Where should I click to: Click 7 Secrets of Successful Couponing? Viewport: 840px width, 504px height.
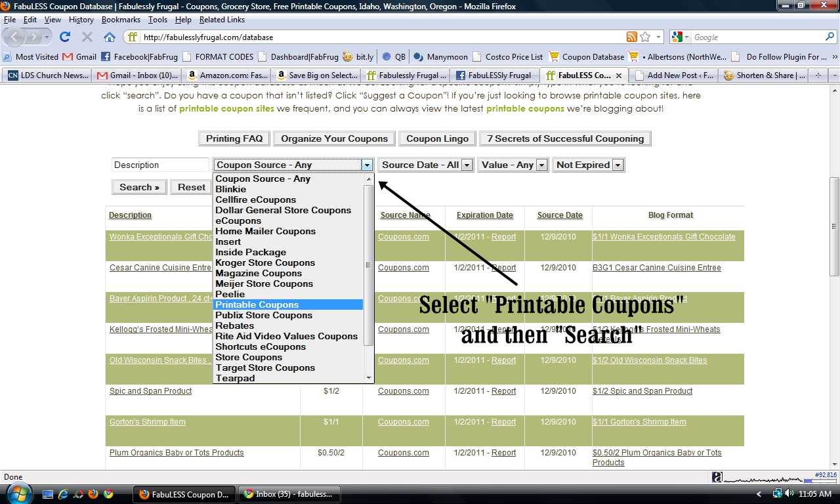566,138
